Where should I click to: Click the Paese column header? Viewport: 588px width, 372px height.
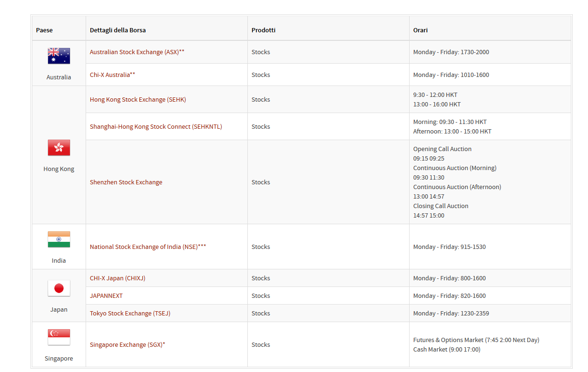click(44, 30)
